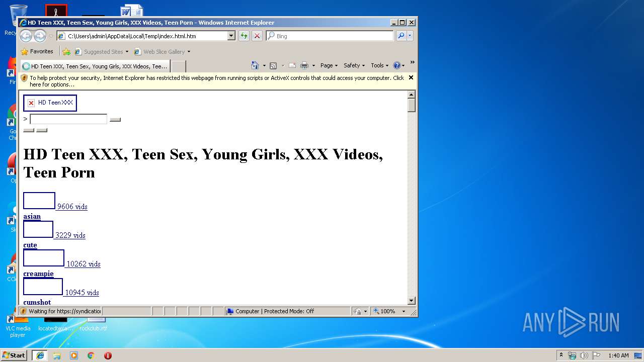Click the page scrollbar thumb

point(412,105)
